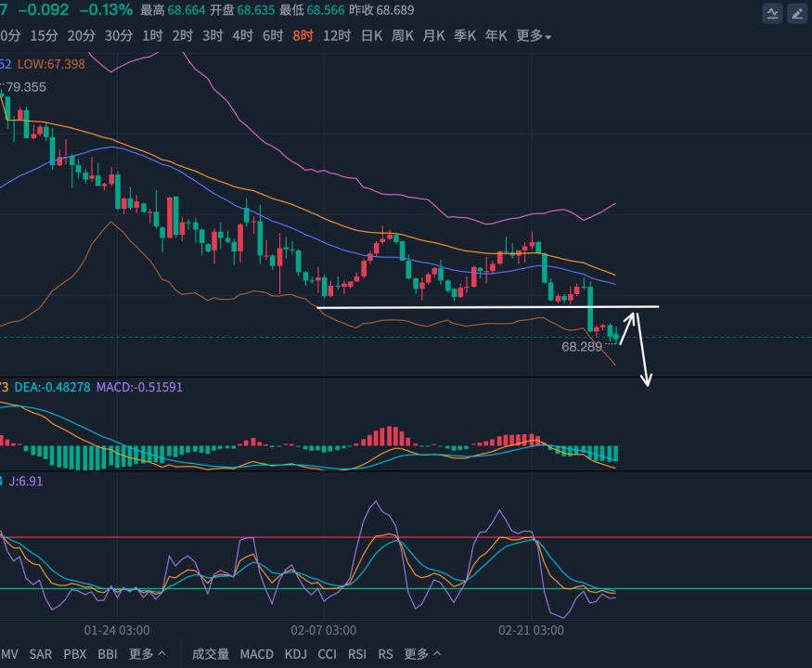Click the LOW:67.398 indicator label
The height and width of the screenshot is (668, 812).
51,64
